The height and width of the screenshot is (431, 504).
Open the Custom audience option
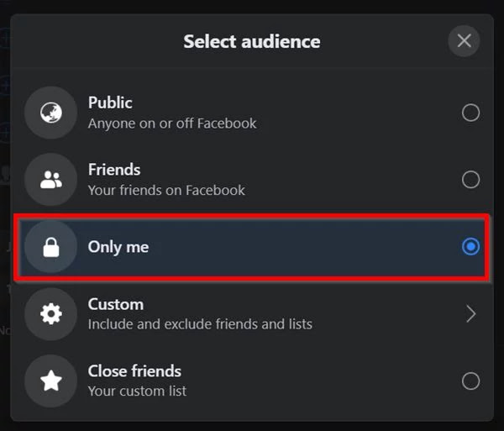(x=116, y=304)
